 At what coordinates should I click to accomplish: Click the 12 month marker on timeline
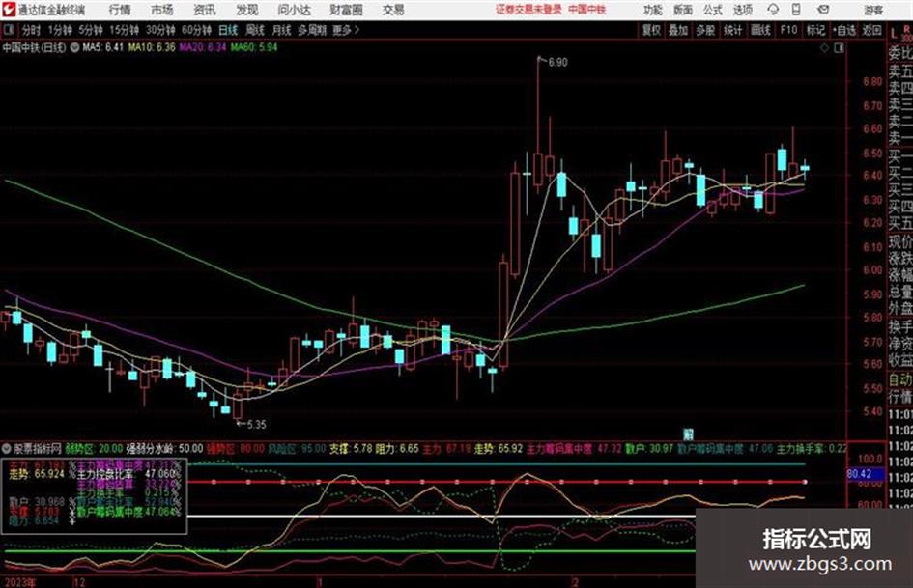[x=78, y=582]
